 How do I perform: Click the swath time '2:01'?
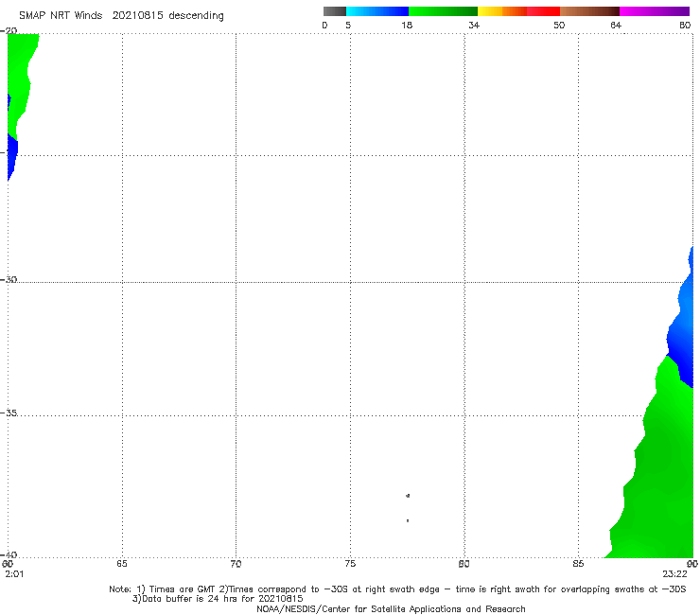(x=14, y=574)
